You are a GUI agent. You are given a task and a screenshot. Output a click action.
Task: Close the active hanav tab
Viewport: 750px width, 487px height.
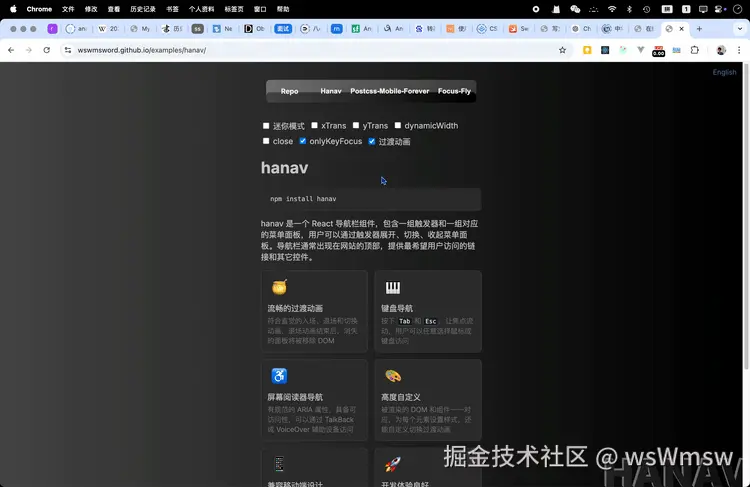(x=682, y=29)
